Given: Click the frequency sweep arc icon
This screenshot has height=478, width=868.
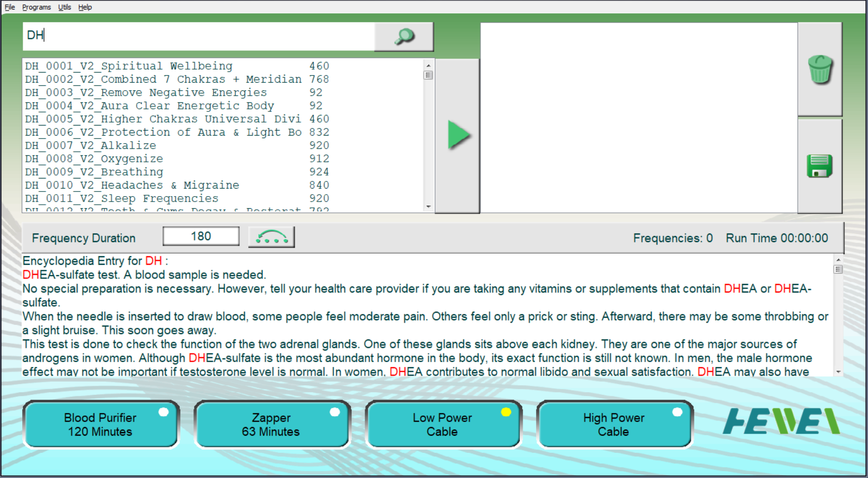Looking at the screenshot, I should click(272, 237).
